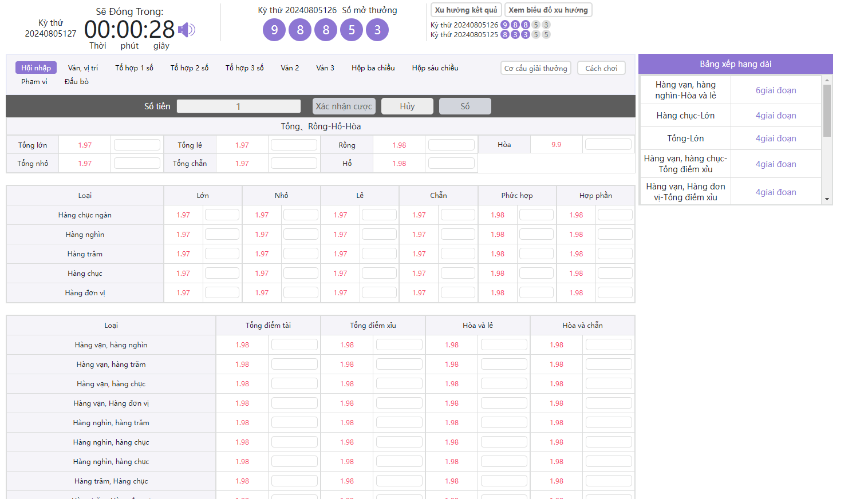Click the 6giai đoạn ranking entry
The image size is (868, 499).
(x=776, y=90)
